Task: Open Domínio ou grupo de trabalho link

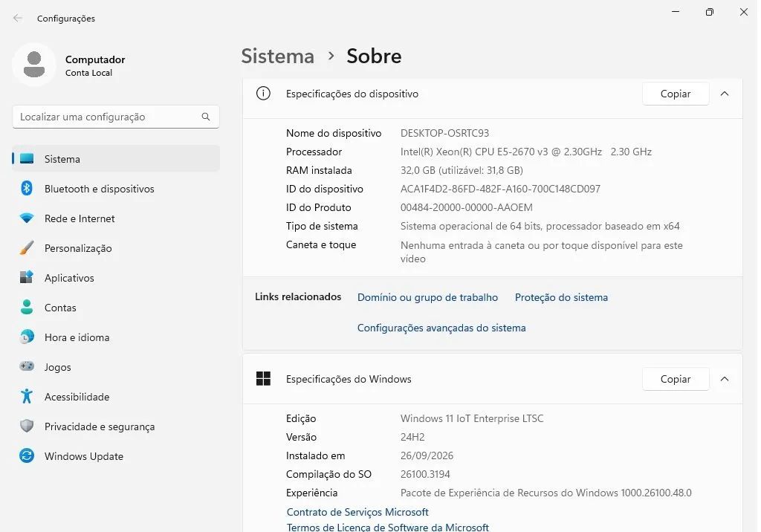Action: [x=427, y=297]
